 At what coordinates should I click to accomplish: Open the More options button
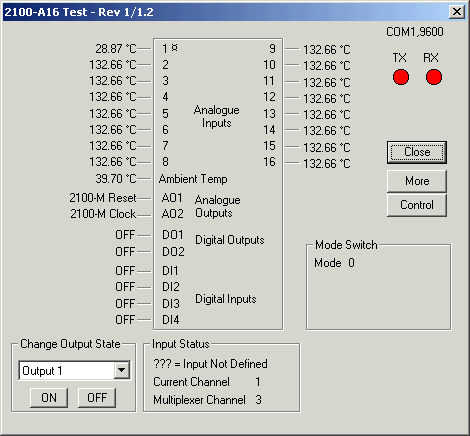(417, 181)
